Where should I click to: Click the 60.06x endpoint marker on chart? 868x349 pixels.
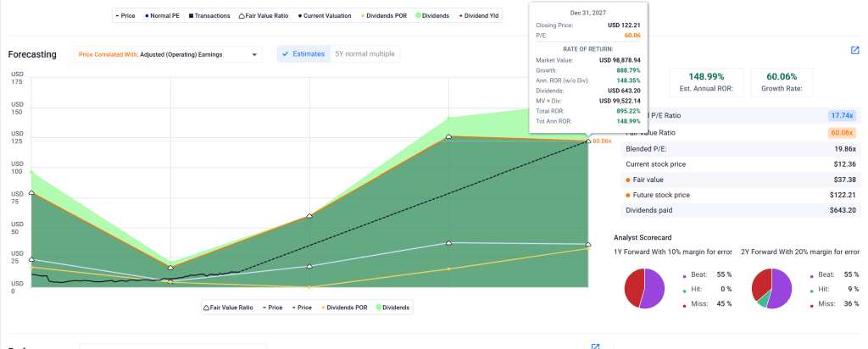pyautogui.click(x=588, y=141)
